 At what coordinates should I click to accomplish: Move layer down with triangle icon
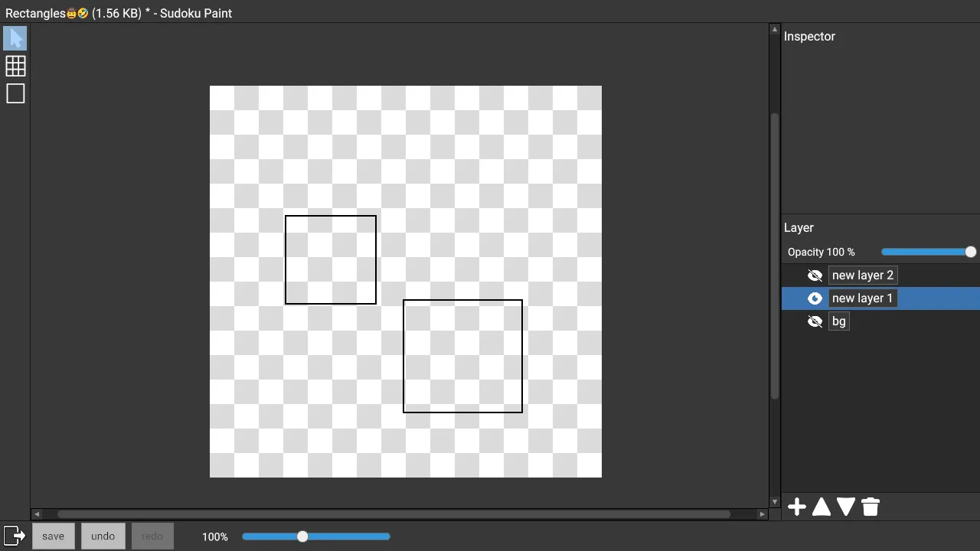pyautogui.click(x=846, y=507)
